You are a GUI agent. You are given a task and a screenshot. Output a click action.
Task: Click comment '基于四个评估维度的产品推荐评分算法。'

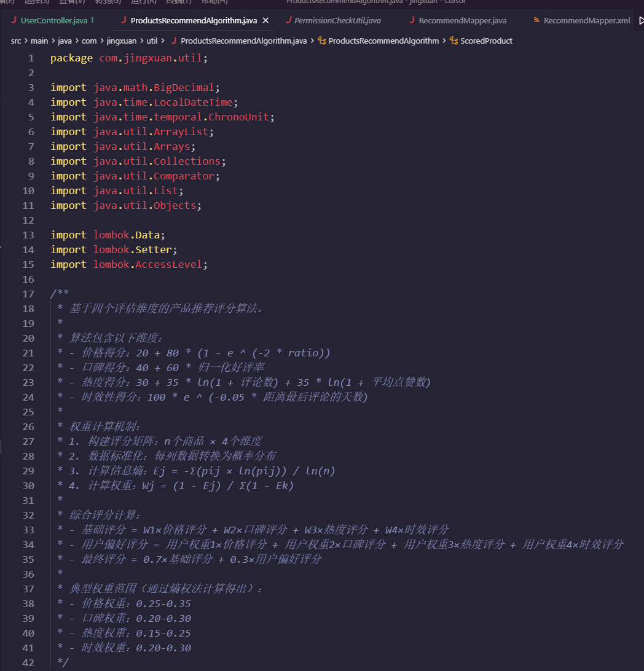tap(167, 308)
